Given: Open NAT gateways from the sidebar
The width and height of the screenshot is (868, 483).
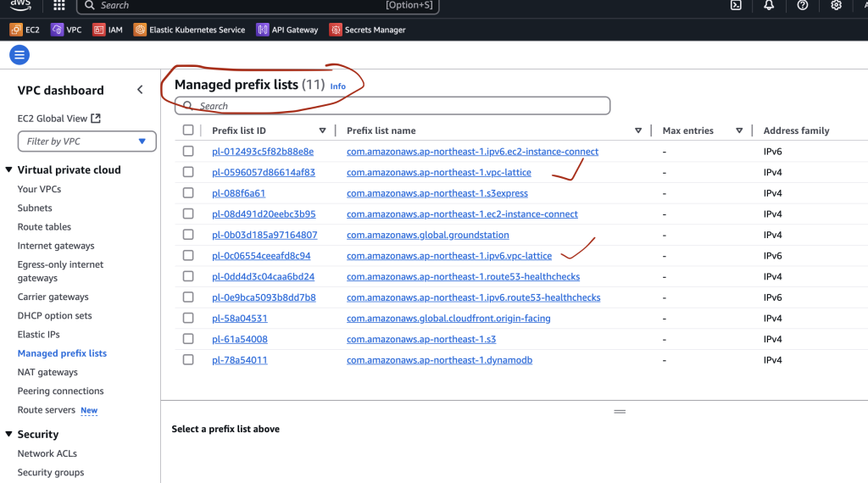Looking at the screenshot, I should point(47,372).
